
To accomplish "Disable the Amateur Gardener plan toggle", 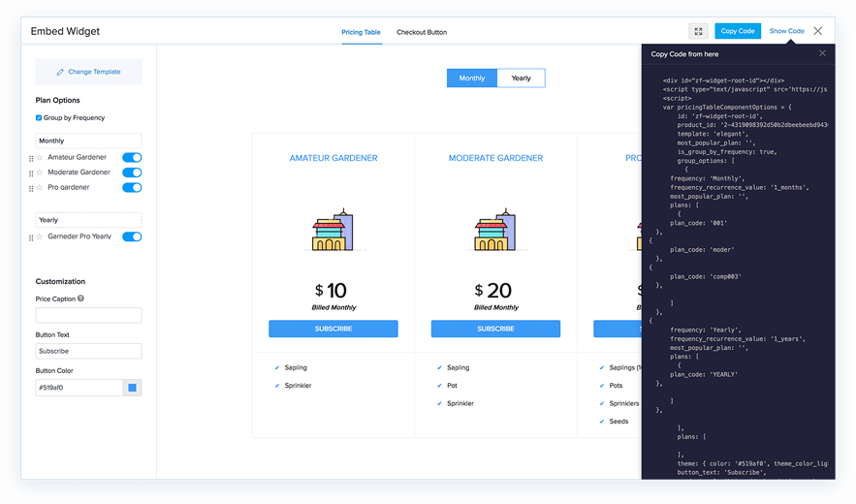I will coord(132,157).
